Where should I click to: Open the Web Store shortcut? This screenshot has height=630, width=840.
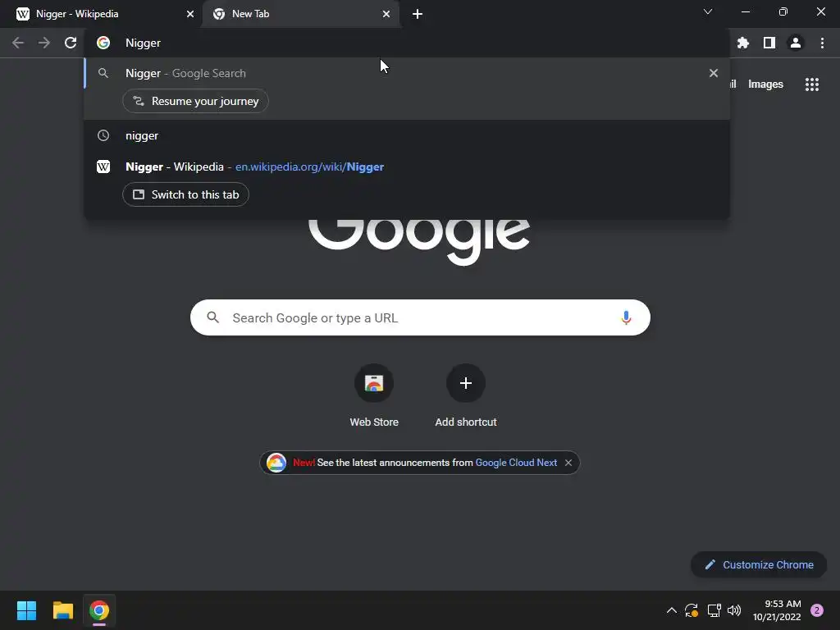(x=374, y=395)
